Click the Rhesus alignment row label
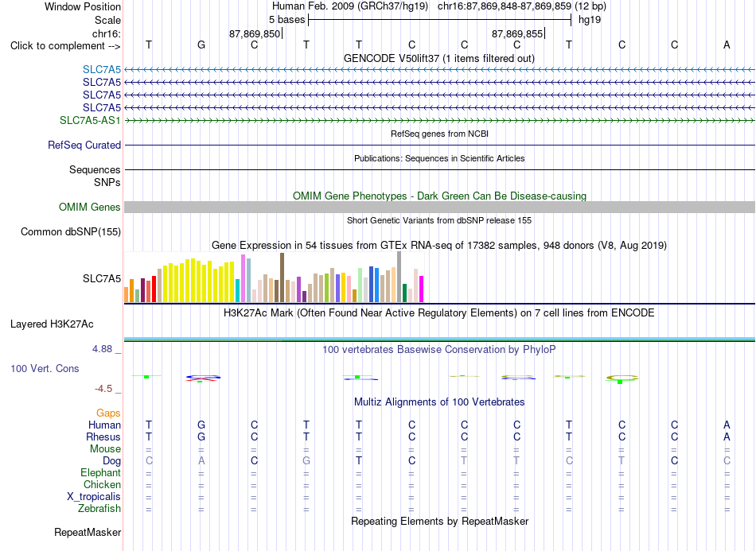 pos(103,437)
